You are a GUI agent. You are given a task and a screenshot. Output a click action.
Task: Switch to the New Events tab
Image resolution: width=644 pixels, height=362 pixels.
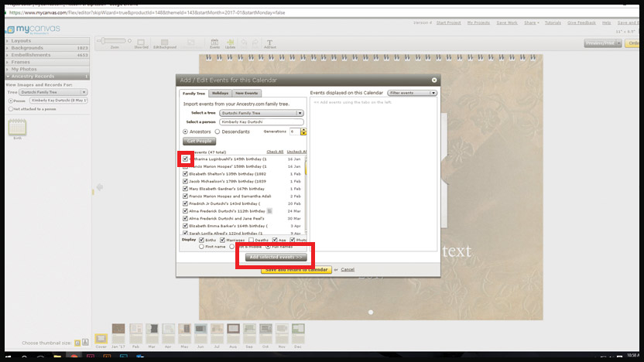(246, 93)
